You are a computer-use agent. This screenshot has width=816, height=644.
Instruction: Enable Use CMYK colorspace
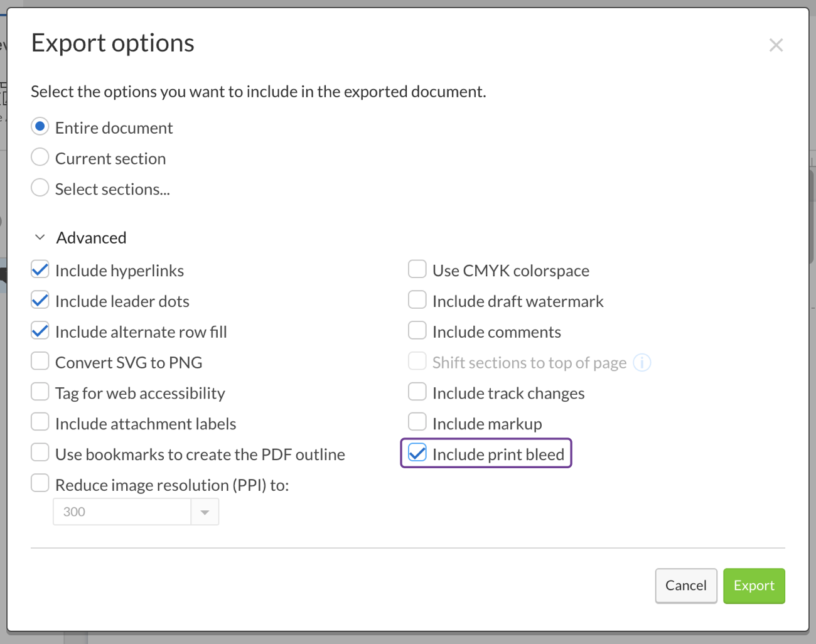(417, 269)
